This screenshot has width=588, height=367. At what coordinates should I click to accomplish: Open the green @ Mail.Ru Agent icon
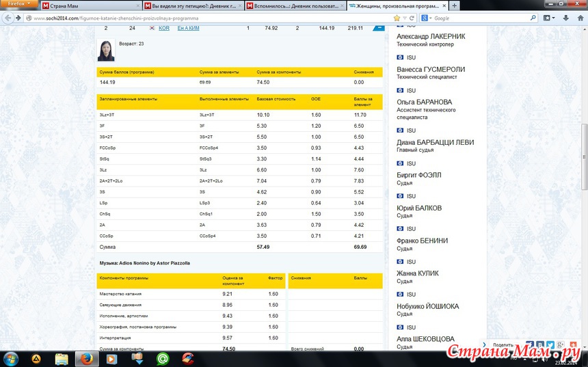(x=162, y=359)
